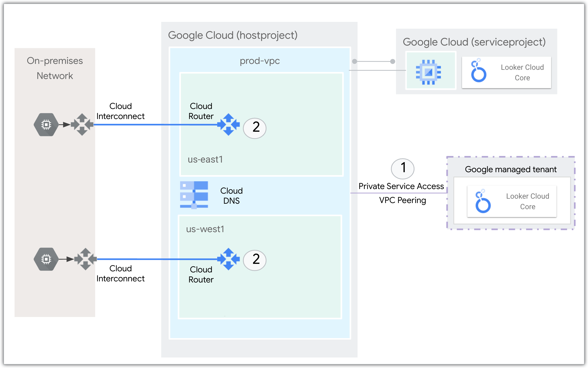
Task: Click the VPC Peering label
Action: (x=402, y=200)
